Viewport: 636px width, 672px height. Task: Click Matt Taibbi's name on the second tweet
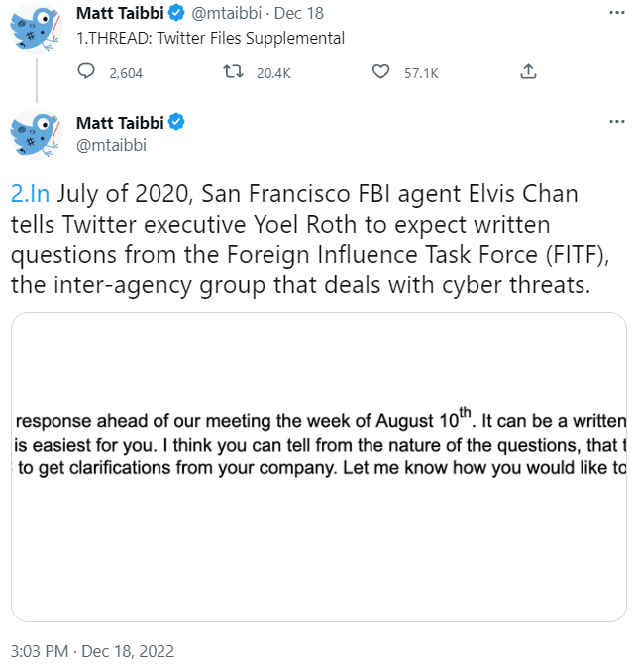click(x=120, y=123)
